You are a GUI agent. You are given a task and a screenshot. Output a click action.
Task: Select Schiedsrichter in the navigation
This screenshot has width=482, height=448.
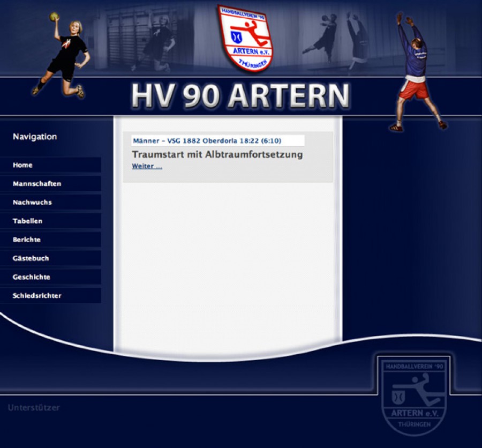51,296
